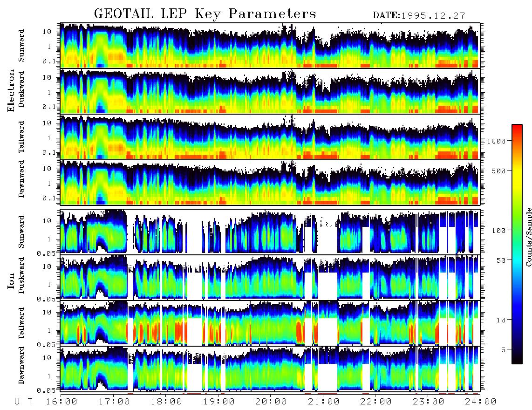Click the 'U T' axis label
The width and height of the screenshot is (532, 410).
23,402
